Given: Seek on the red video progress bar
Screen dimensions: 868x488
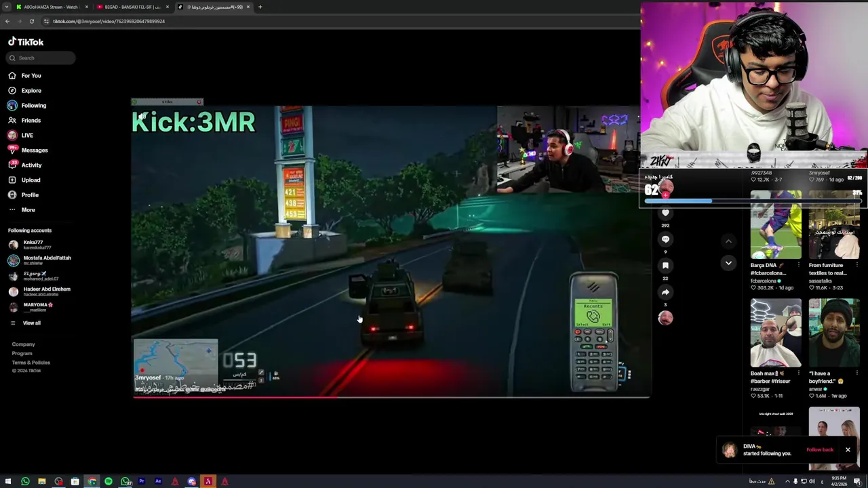Looking at the screenshot, I should [x=391, y=396].
